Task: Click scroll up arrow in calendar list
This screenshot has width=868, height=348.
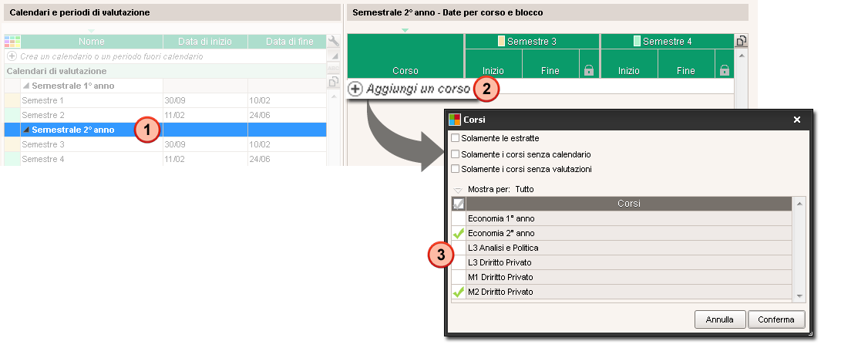Action: pyautogui.click(x=333, y=96)
